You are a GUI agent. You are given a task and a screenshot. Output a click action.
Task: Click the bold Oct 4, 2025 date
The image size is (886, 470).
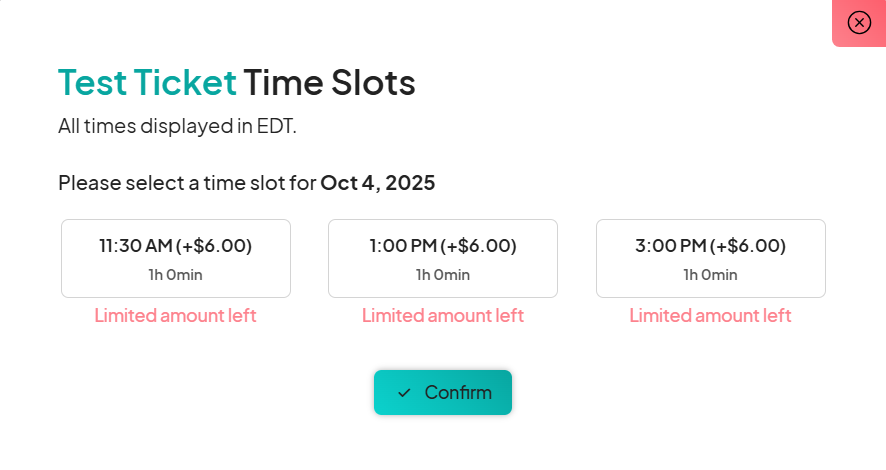(378, 183)
